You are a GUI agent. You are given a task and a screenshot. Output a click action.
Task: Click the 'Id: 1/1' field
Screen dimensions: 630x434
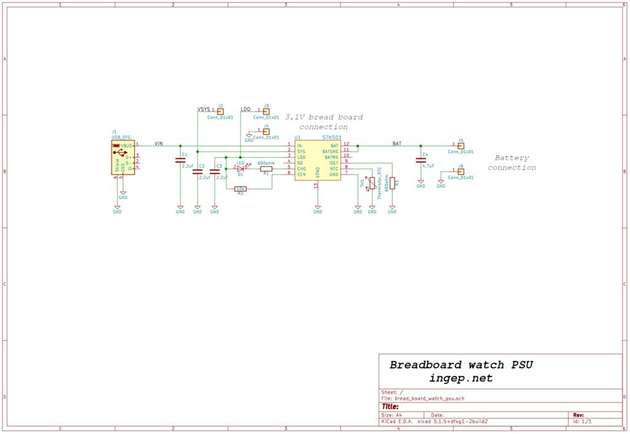point(582,422)
